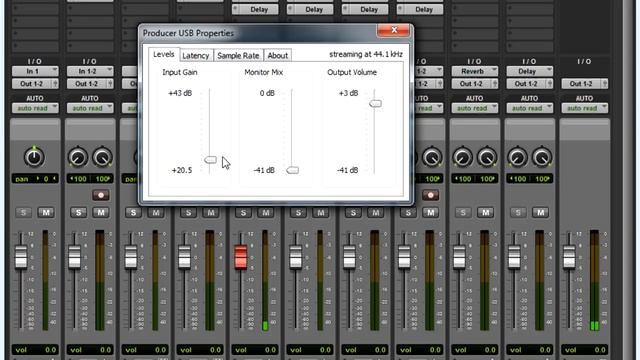The width and height of the screenshot is (640, 360).
Task: Open auto read menu on rightmost master channel
Action: click(x=584, y=108)
